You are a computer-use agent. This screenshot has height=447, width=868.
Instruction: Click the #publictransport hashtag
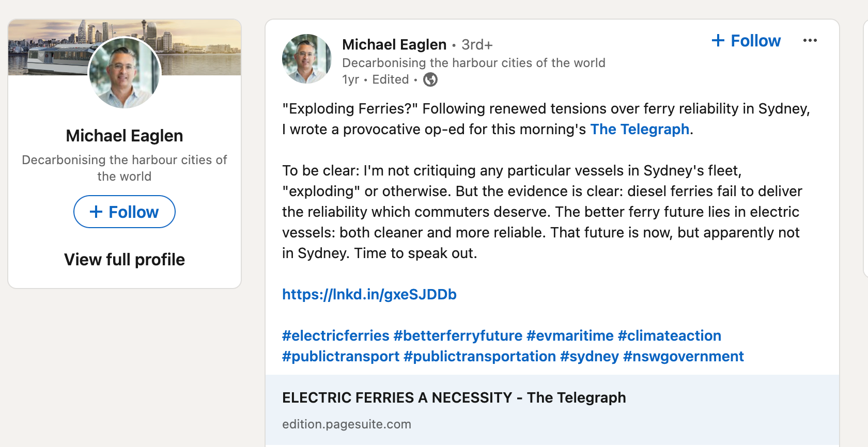click(340, 356)
